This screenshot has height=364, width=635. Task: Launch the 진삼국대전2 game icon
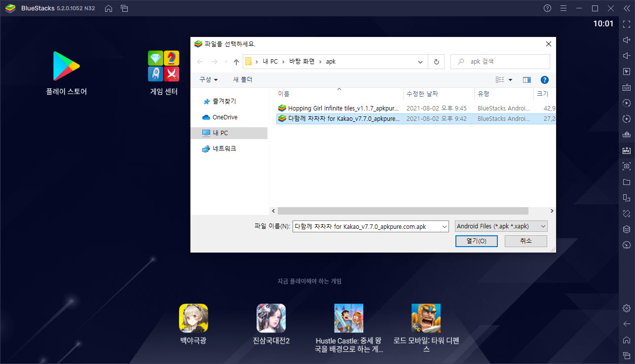(x=271, y=318)
